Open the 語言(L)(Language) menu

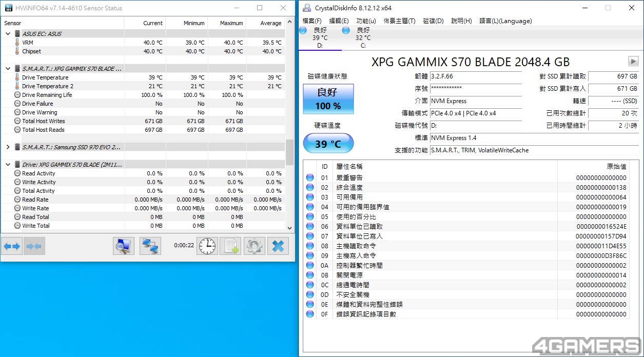pyautogui.click(x=505, y=21)
